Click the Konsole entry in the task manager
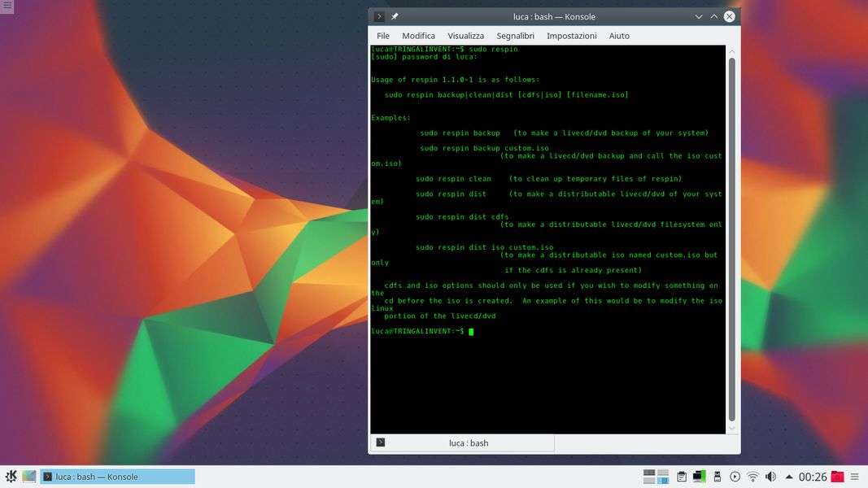 click(x=117, y=477)
